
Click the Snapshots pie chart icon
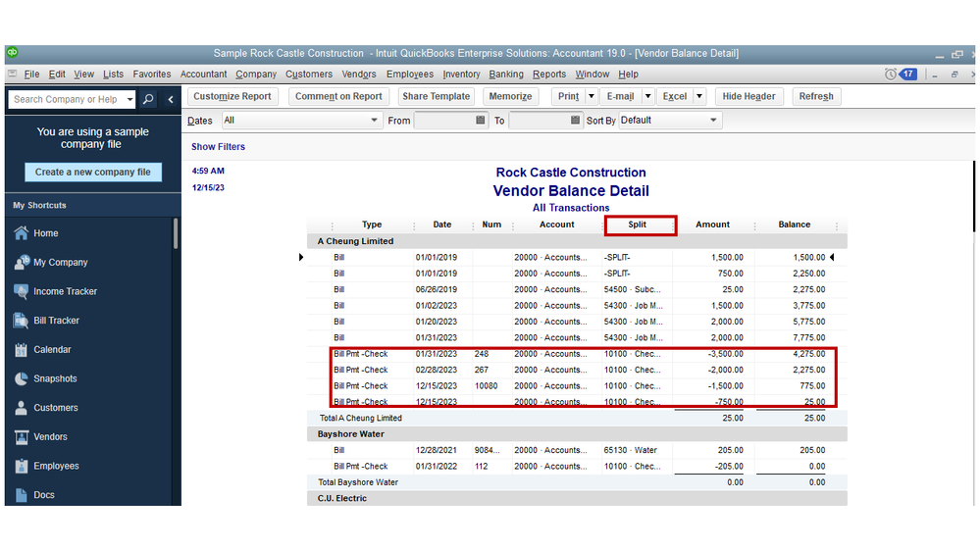coord(22,378)
